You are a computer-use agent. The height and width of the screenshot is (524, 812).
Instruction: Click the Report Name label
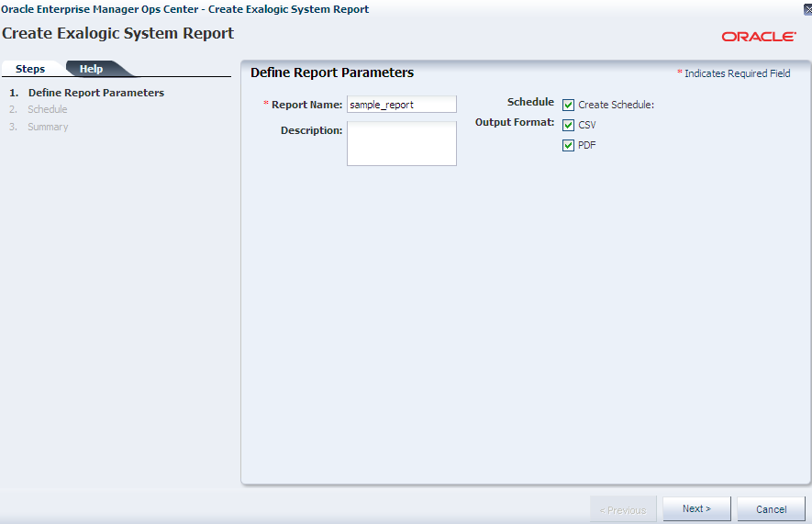coord(306,105)
